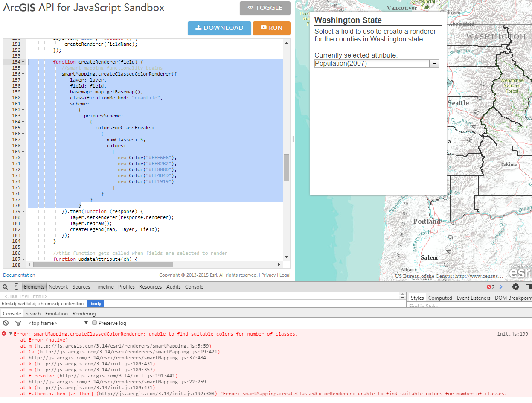
Task: Switch to the Event Listeners sidebar tab
Action: [474, 298]
